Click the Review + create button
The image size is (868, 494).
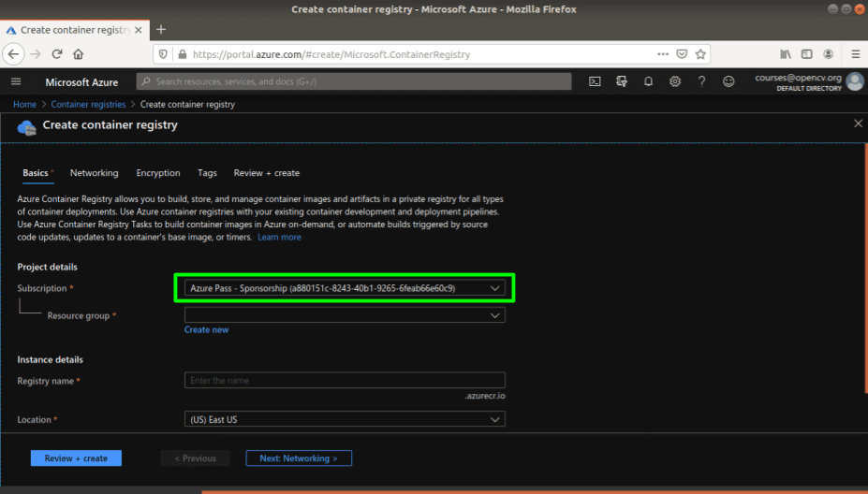pos(76,458)
